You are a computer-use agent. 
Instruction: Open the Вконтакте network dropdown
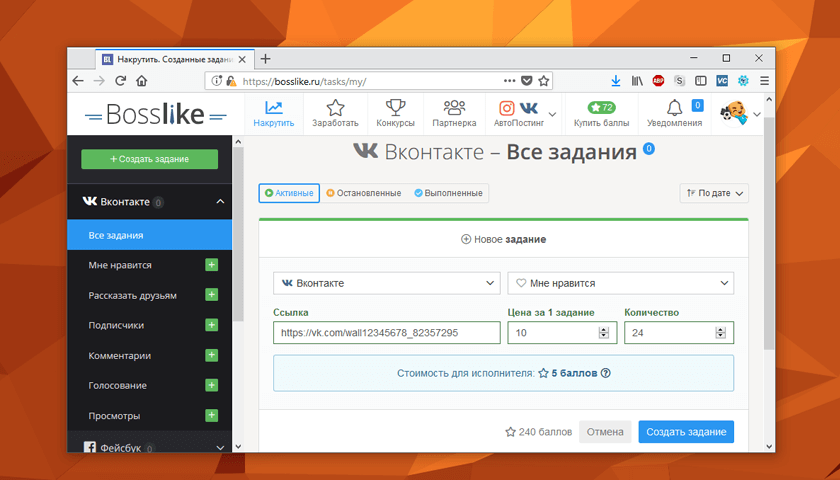pos(387,283)
